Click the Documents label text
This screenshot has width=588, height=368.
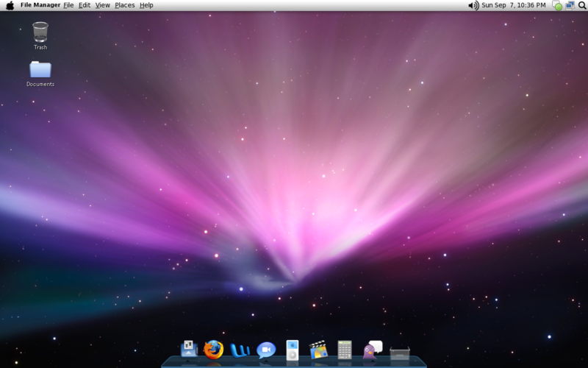[40, 84]
